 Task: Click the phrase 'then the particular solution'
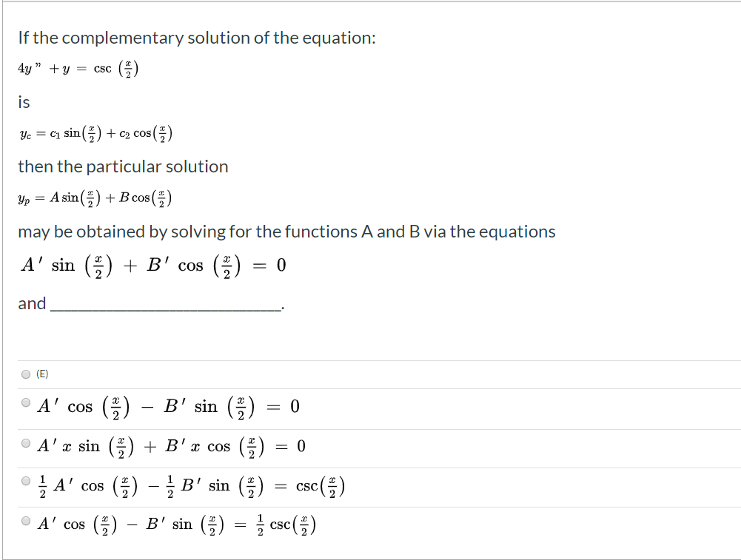tap(123, 166)
